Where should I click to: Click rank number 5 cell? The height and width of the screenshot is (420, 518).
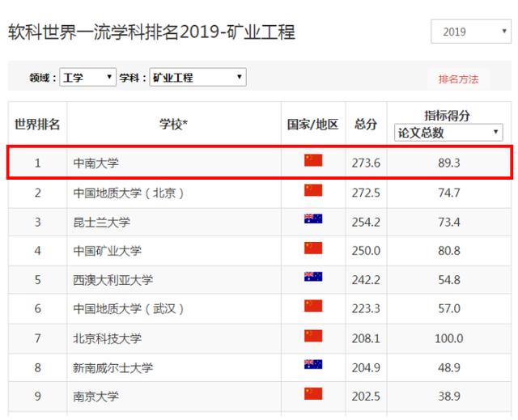tap(38, 280)
